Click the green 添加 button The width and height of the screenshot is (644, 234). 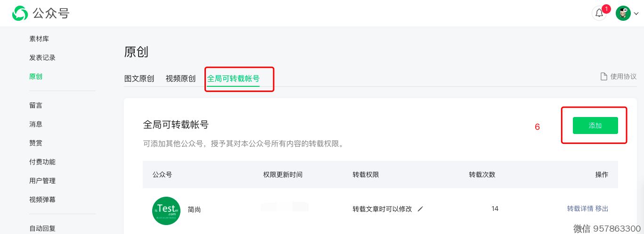(595, 125)
